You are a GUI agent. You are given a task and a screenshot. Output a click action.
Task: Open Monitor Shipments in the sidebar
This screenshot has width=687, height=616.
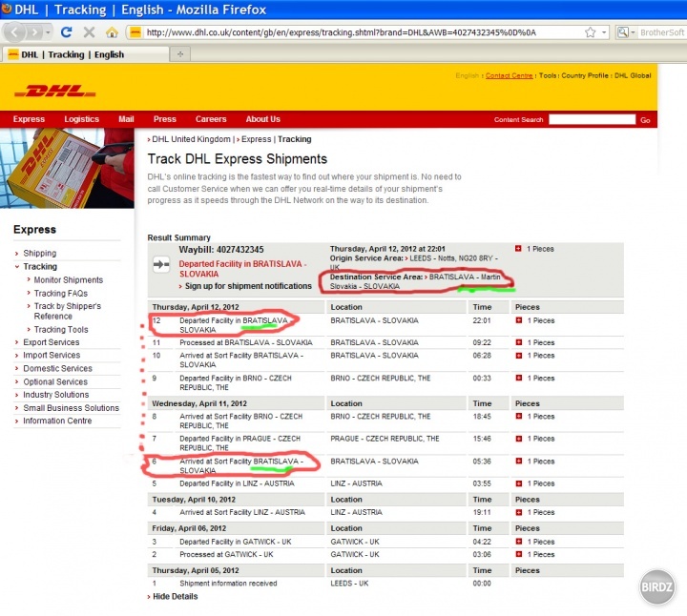click(69, 279)
